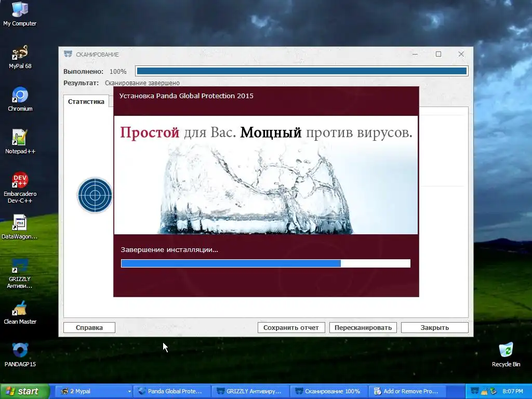Image resolution: width=532 pixels, height=399 pixels.
Task: Open Embarcadero Dev-C++ shortcut
Action: coord(20,188)
